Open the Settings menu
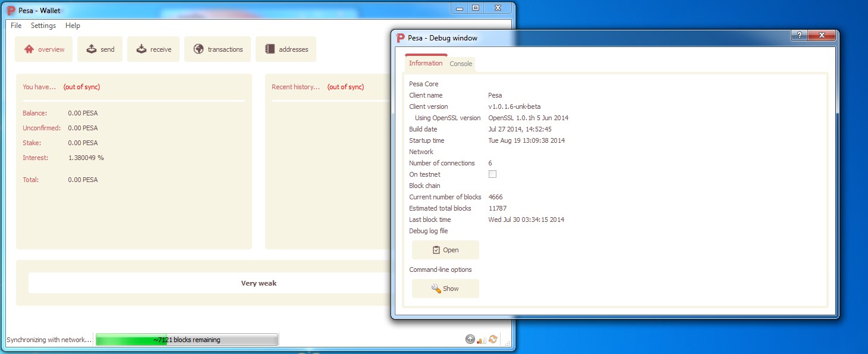This screenshot has width=868, height=354. [x=43, y=26]
